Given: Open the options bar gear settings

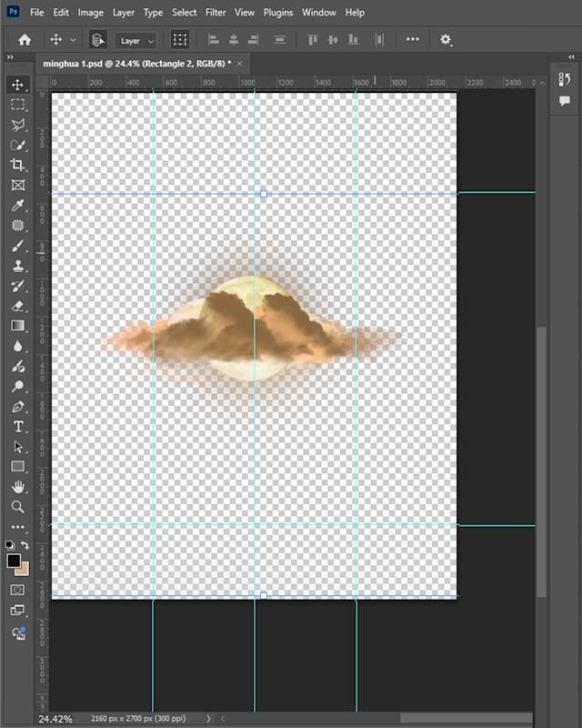Looking at the screenshot, I should (x=446, y=40).
